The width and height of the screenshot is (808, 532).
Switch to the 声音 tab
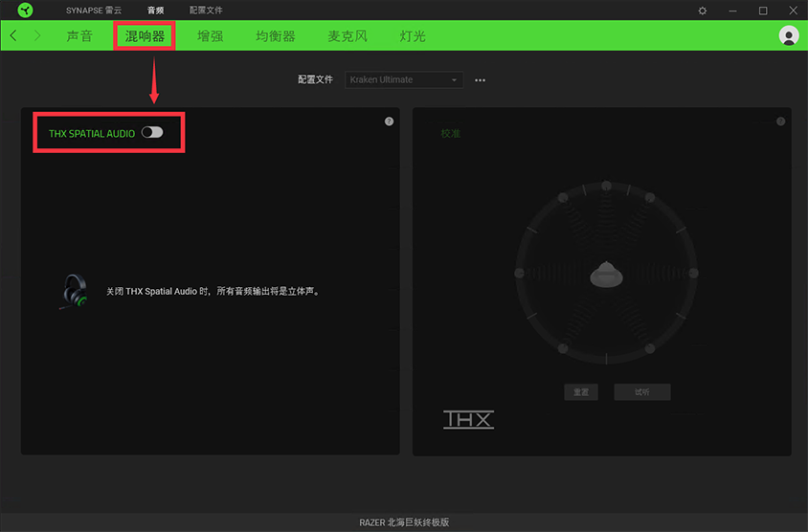click(79, 36)
